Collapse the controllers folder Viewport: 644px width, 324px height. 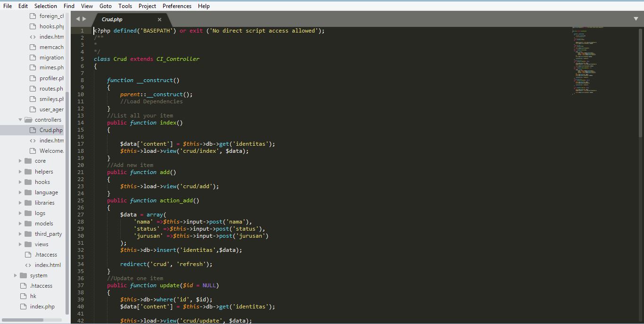tap(20, 120)
